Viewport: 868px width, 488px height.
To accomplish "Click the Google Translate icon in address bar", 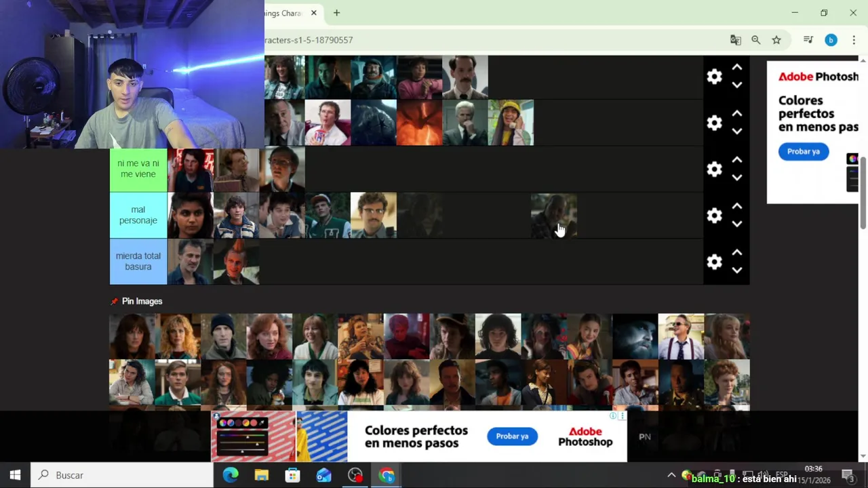I will point(736,40).
